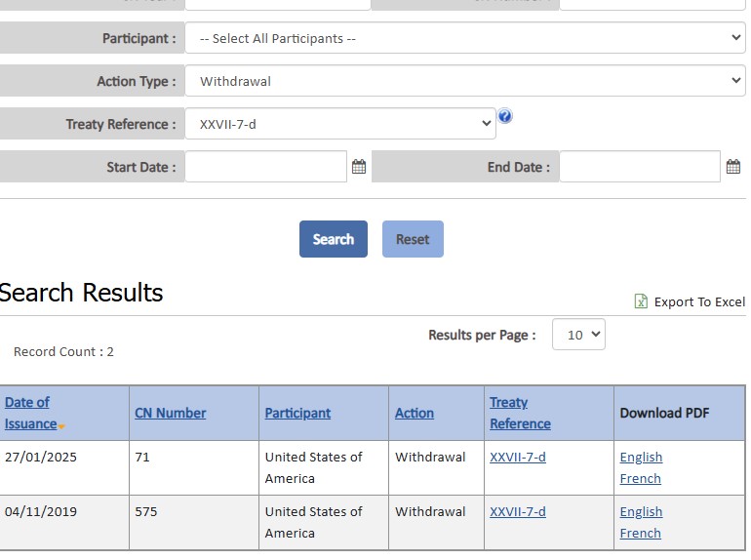Sort by Treaty Reference column header
751x560 pixels.
coord(519,413)
